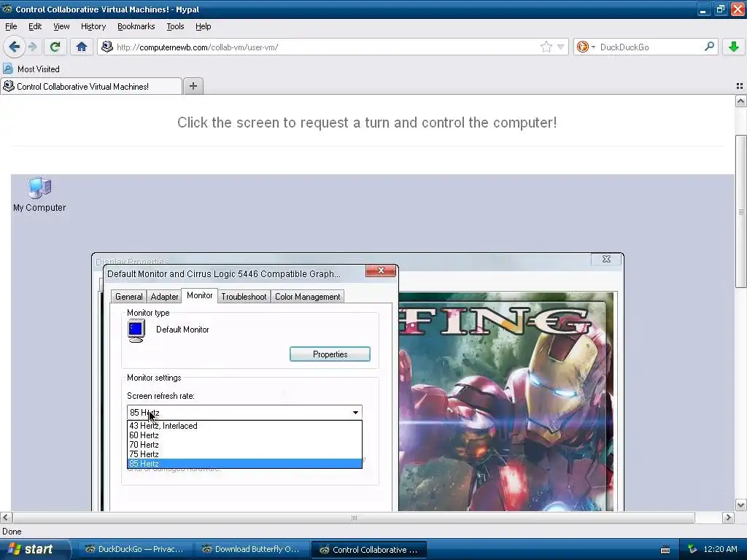Viewport: 747px width, 560px height.
Task: Click the Default Monitor icon
Action: point(136,330)
